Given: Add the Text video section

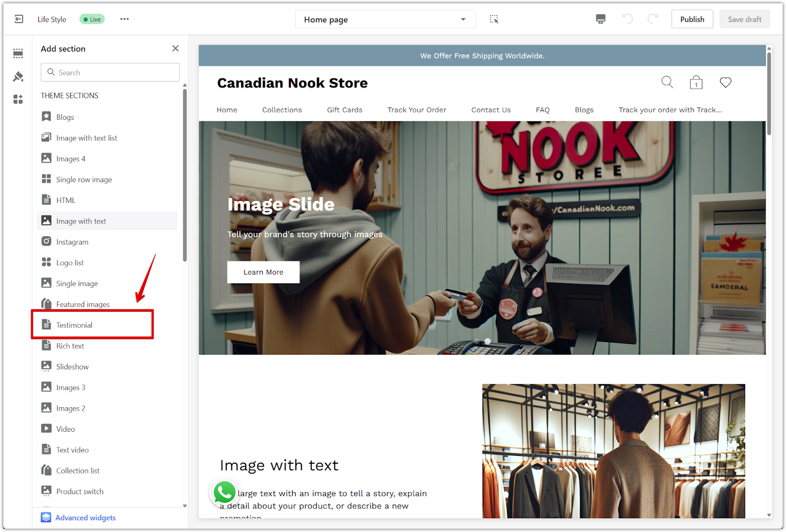Looking at the screenshot, I should [x=107, y=449].
